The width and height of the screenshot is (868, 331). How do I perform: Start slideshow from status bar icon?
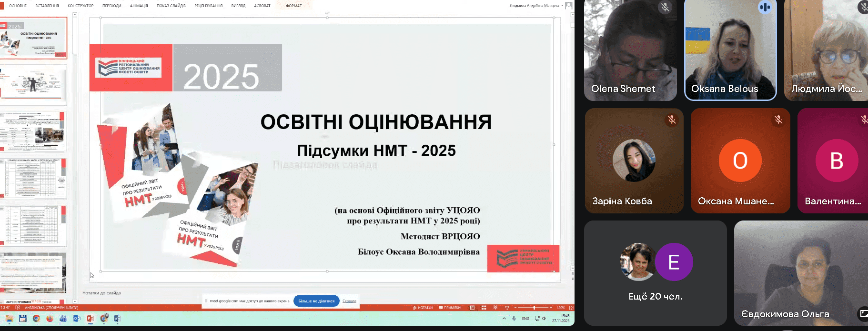507,308
